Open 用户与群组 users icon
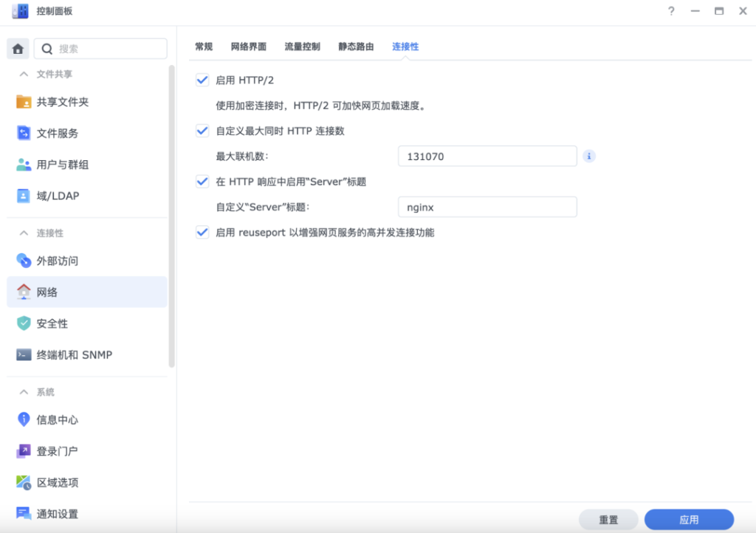Screen dimensions: 756x533 pyautogui.click(x=24, y=165)
